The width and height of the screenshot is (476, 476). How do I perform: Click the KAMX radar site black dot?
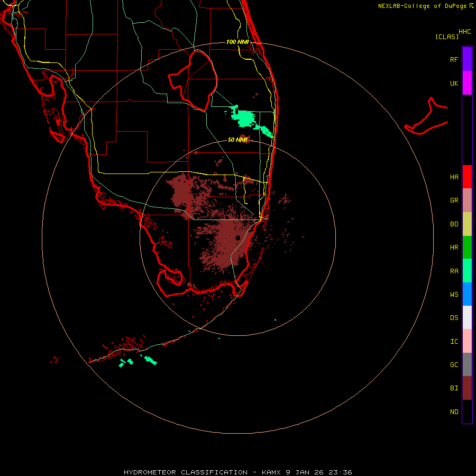pyautogui.click(x=237, y=237)
